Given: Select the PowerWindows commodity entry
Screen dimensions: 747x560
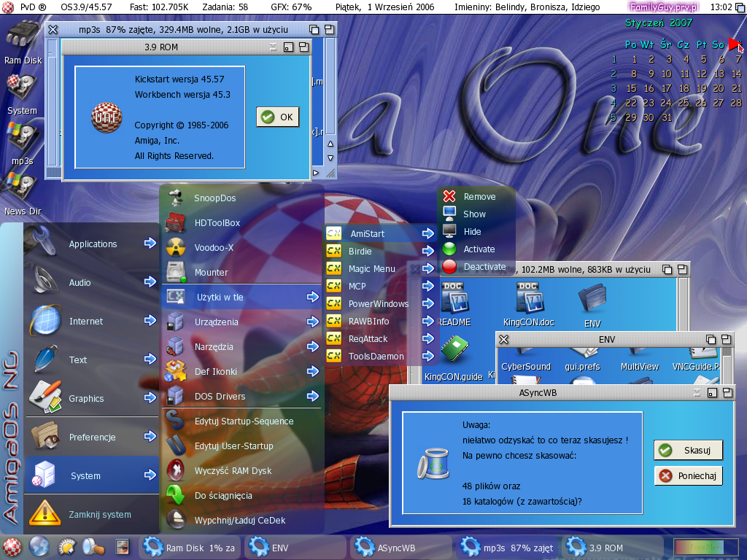Looking at the screenshot, I should click(x=380, y=304).
